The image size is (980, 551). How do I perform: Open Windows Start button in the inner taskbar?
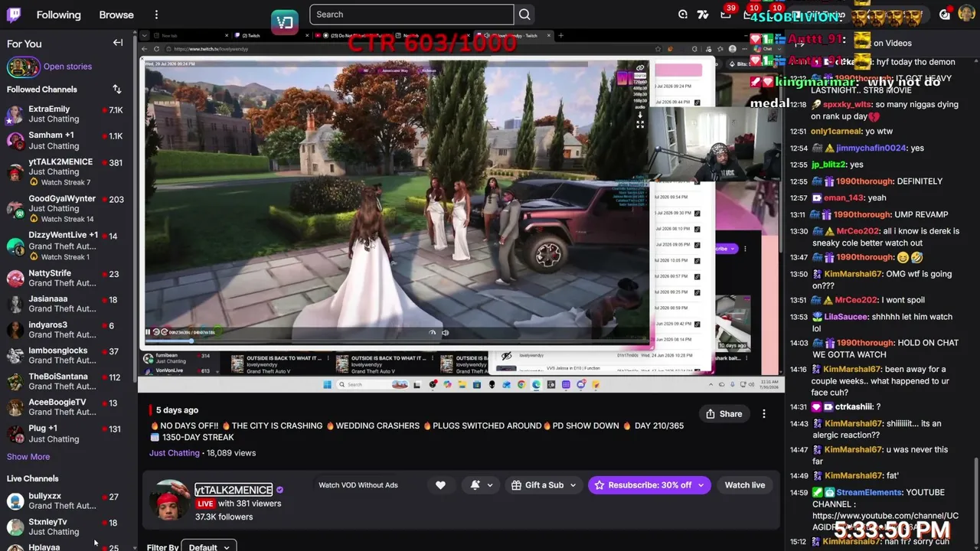coord(327,384)
